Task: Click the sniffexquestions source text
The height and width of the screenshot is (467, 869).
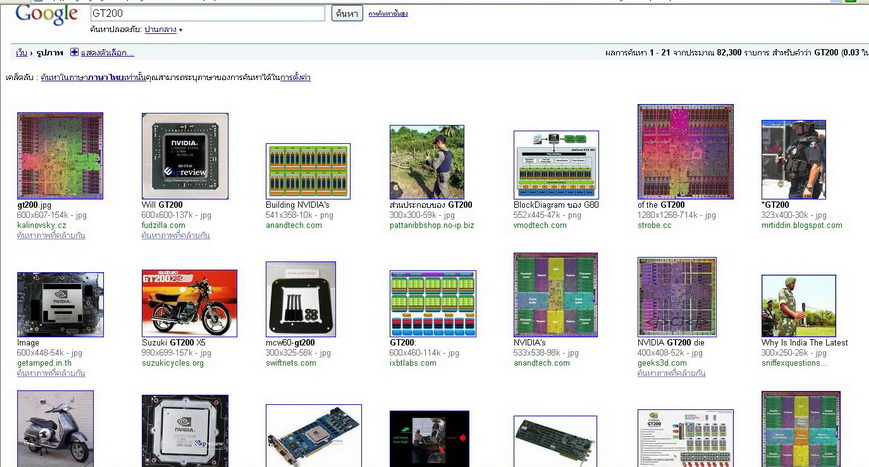Action: click(x=794, y=363)
